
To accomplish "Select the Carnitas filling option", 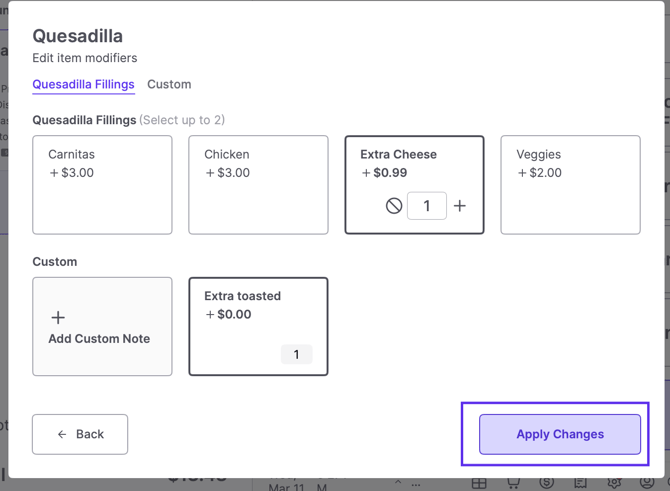I will pyautogui.click(x=102, y=185).
